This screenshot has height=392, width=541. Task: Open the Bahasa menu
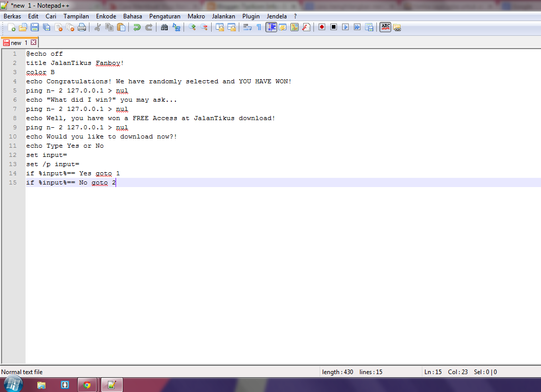(x=132, y=16)
